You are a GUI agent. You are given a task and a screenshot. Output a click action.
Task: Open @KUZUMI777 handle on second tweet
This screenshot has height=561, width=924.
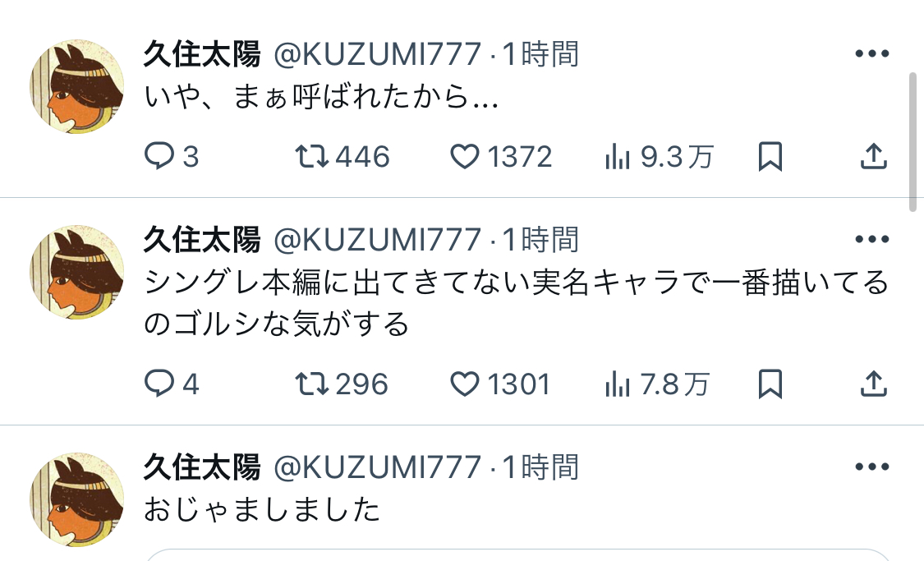click(376, 240)
